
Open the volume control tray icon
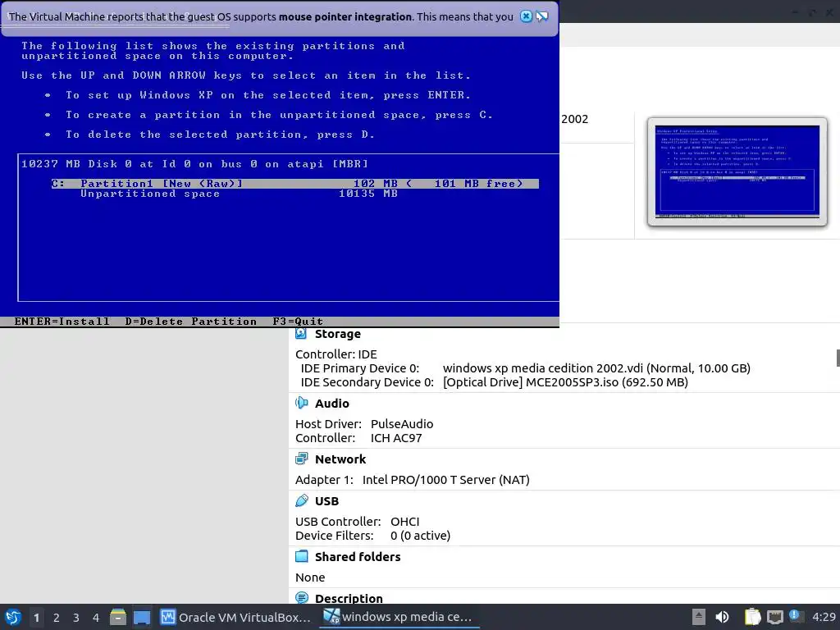(x=722, y=617)
